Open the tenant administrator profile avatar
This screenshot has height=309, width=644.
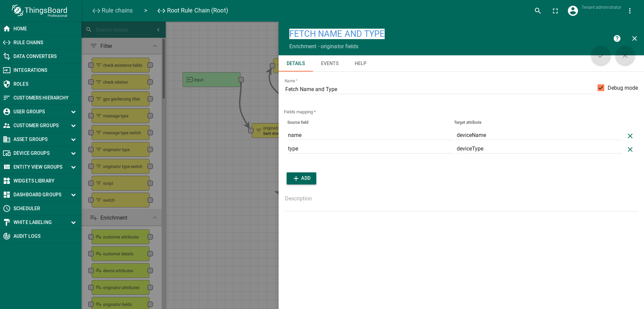(573, 11)
